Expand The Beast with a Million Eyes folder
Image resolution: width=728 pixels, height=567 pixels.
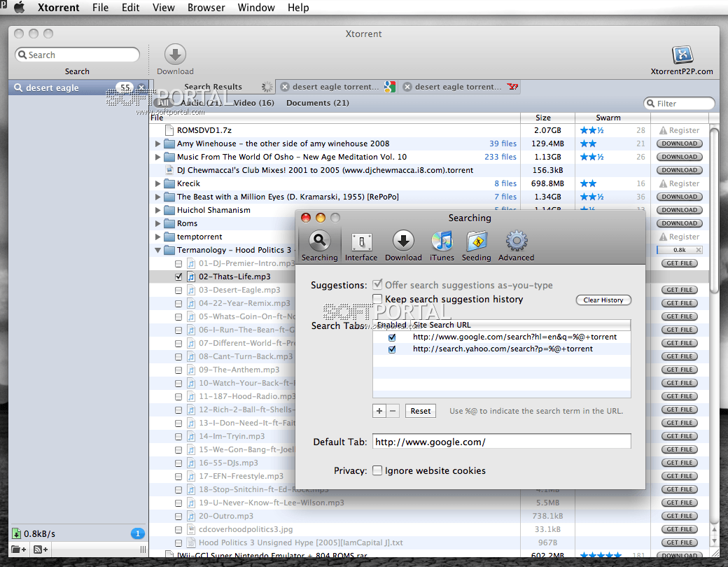[158, 197]
